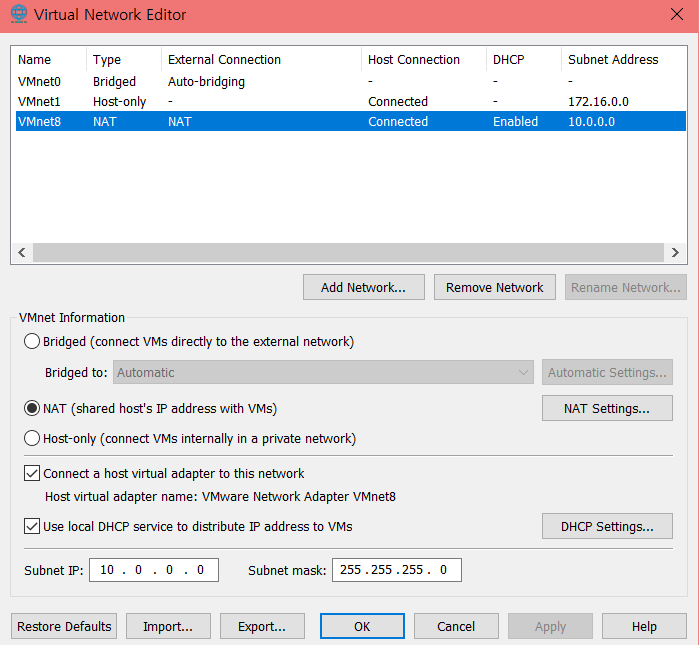Click the Add Network button
The width and height of the screenshot is (699, 645).
coord(363,287)
